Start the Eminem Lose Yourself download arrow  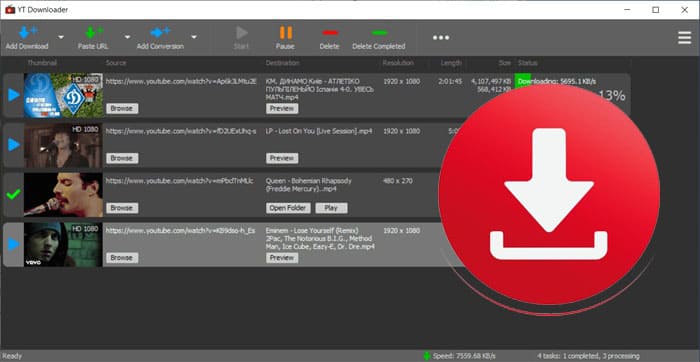14,244
